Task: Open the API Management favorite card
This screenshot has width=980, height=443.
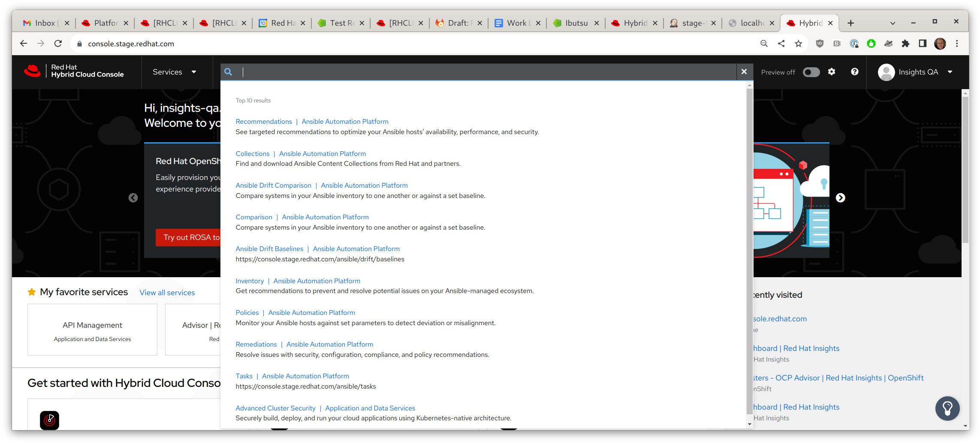Action: [x=92, y=330]
